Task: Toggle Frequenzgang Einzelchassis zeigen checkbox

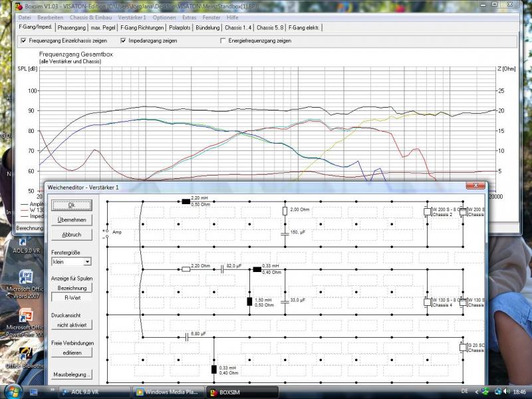Action: click(x=24, y=41)
